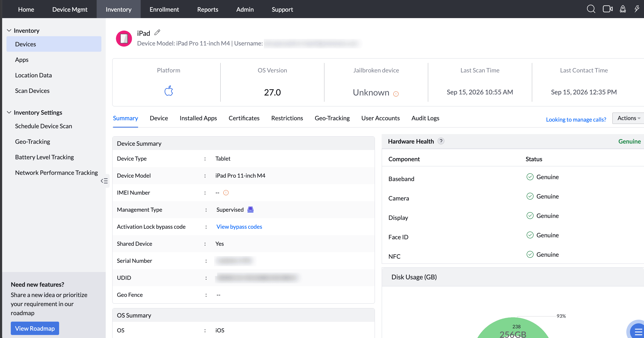Screen dimensions: 644x338
Task: Click Camera genuine check icon
Action: pyautogui.click(x=530, y=196)
